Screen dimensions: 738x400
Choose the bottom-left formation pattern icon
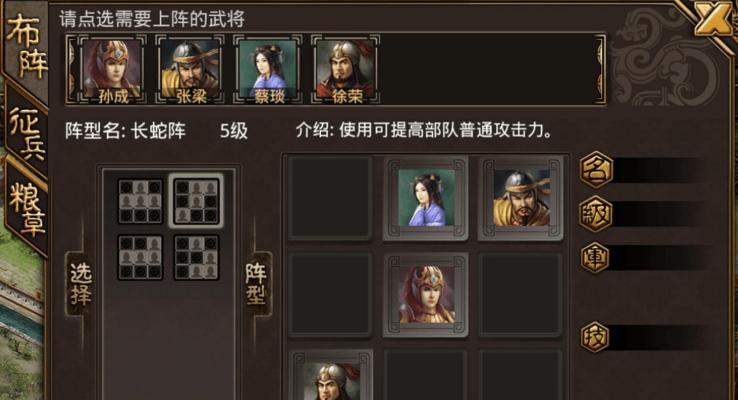(140, 257)
